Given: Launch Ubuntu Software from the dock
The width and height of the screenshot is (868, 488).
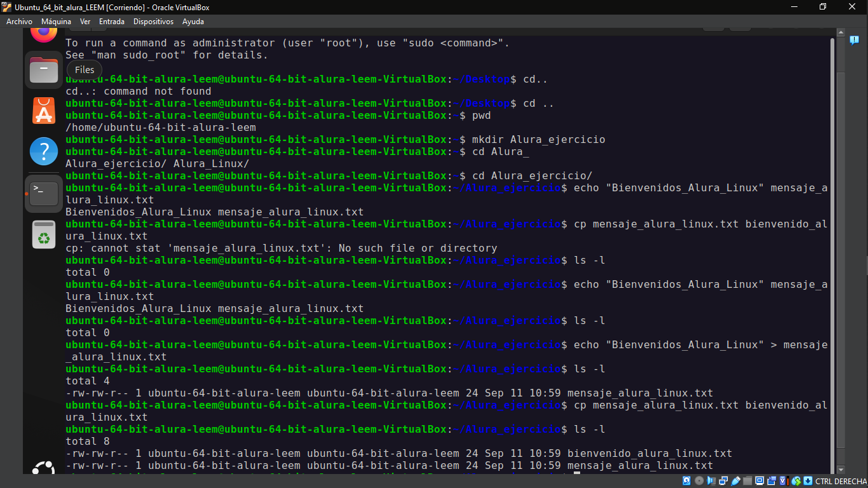Looking at the screenshot, I should coord(44,111).
